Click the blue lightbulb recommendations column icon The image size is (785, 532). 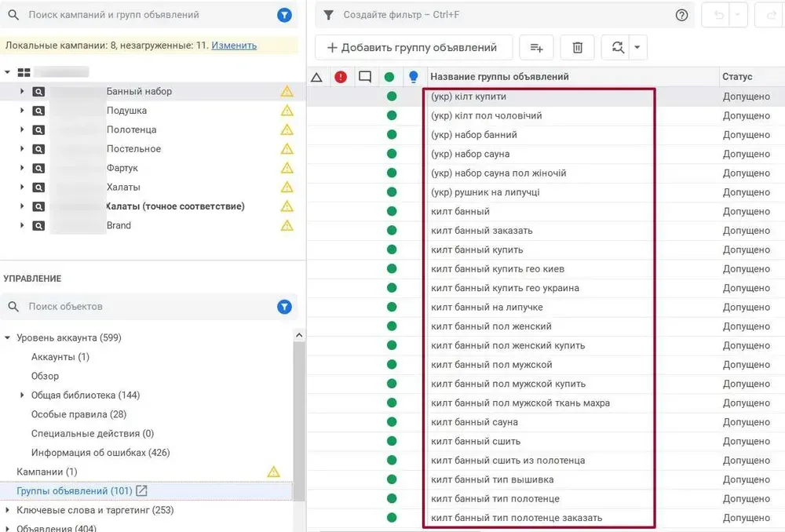click(414, 76)
